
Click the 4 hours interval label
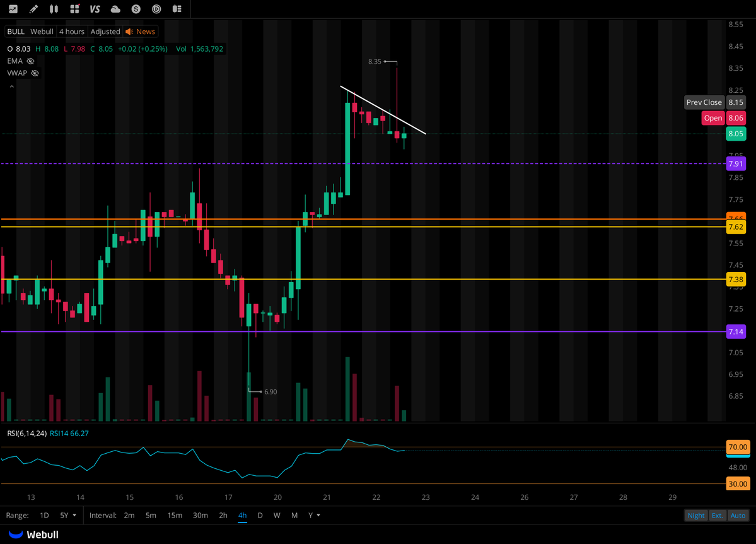click(x=72, y=32)
